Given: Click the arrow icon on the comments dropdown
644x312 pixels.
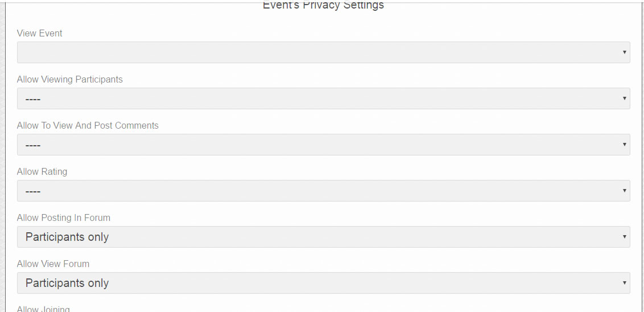Looking at the screenshot, I should click(625, 145).
